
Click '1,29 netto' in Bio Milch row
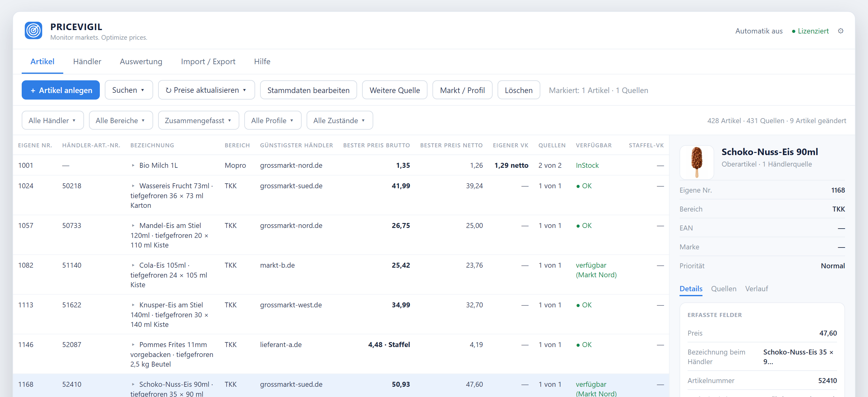click(511, 166)
